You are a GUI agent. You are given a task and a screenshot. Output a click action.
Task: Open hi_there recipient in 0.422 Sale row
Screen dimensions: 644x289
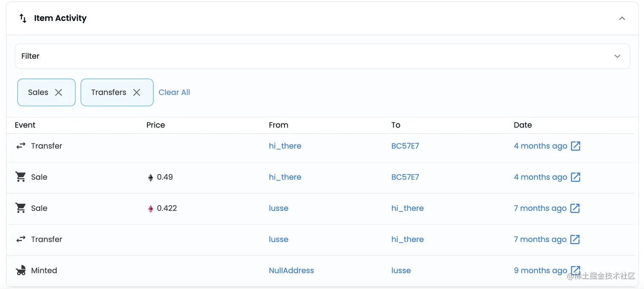click(x=408, y=208)
